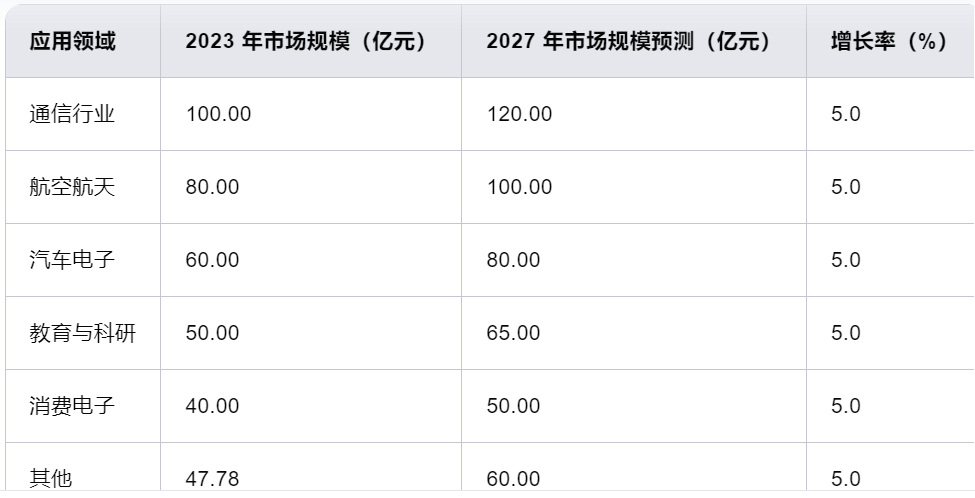Click the 消费电子 row label

pyautogui.click(x=72, y=406)
